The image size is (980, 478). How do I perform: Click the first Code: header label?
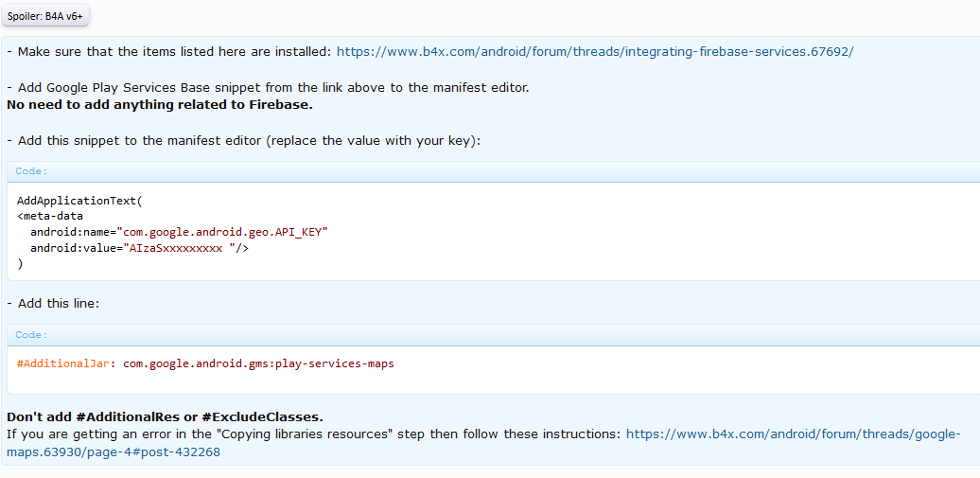31,171
